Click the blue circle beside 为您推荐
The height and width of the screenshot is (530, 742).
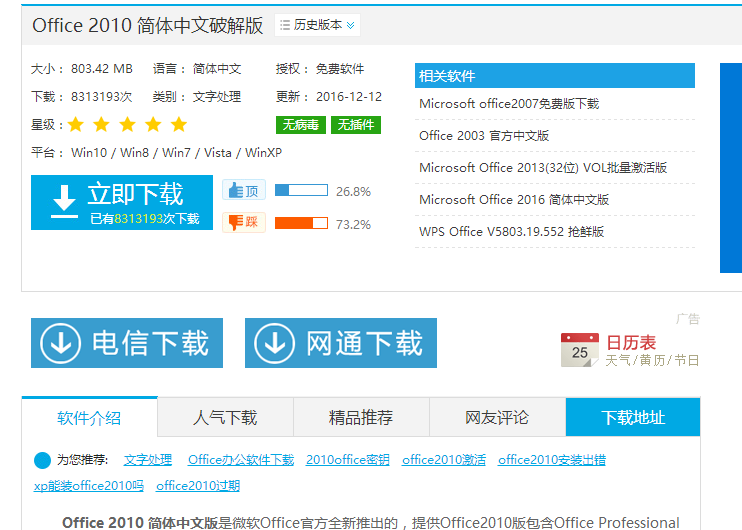click(x=42, y=460)
